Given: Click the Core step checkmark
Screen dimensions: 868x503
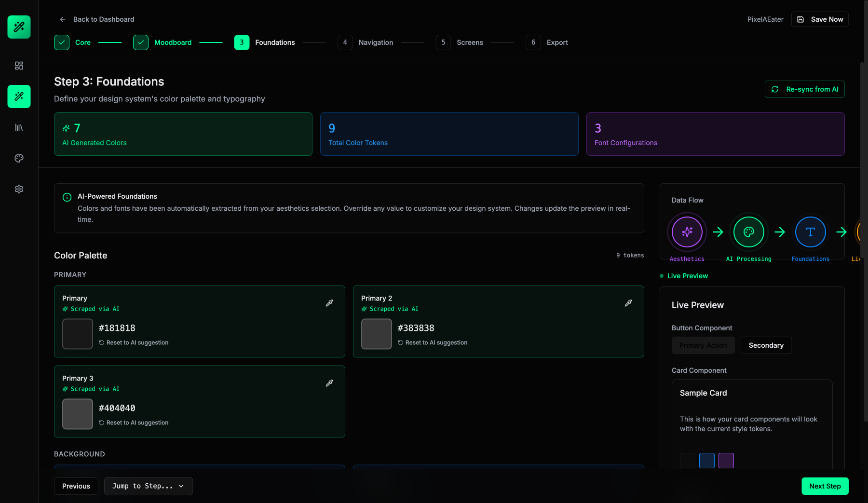Looking at the screenshot, I should 62,42.
